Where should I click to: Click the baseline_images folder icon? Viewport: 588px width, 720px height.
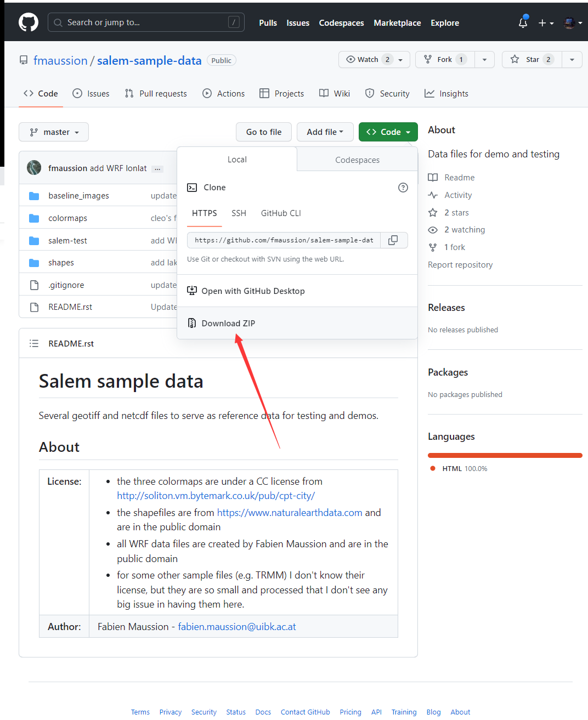pyautogui.click(x=34, y=196)
